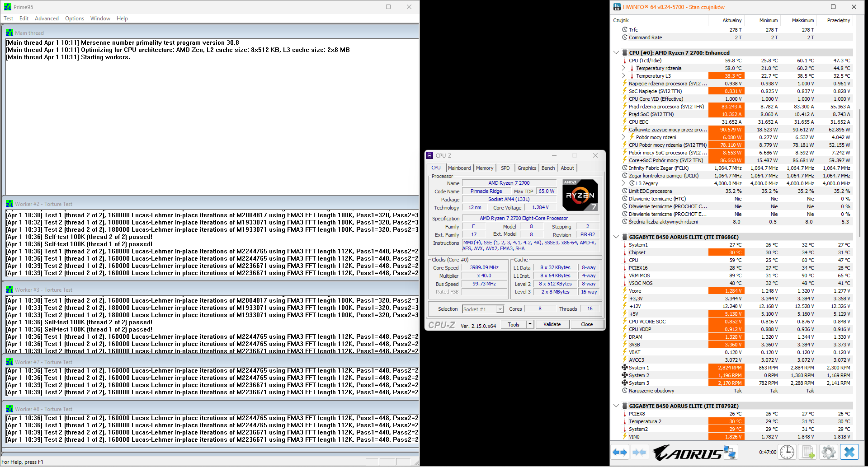
Task: Reset sensor timer with the clock icon
Action: (787, 452)
